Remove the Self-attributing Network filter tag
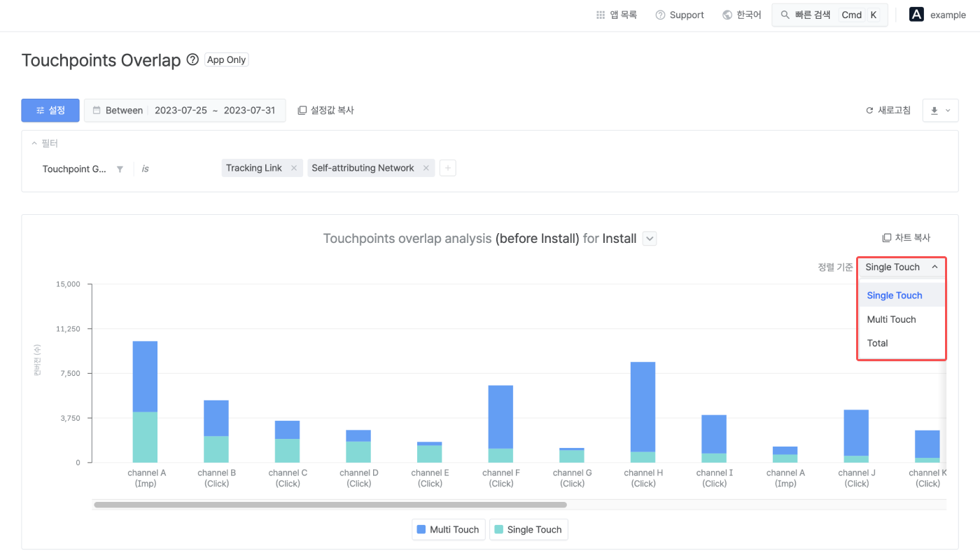The image size is (980, 560). [x=426, y=168]
